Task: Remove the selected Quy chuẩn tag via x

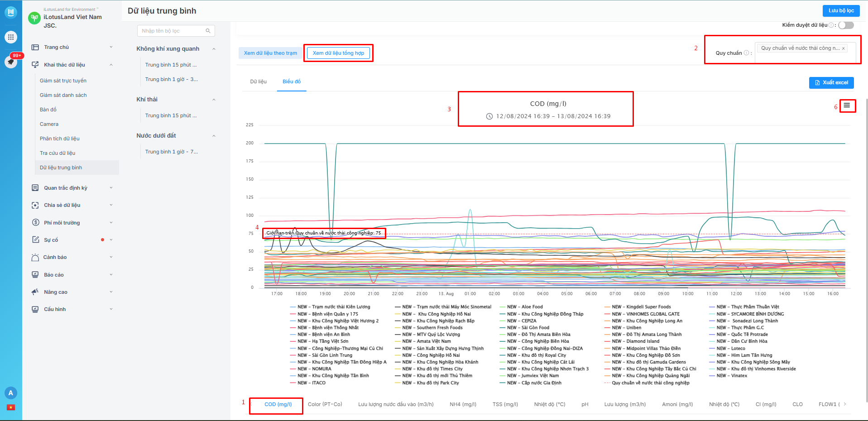Action: 843,48
